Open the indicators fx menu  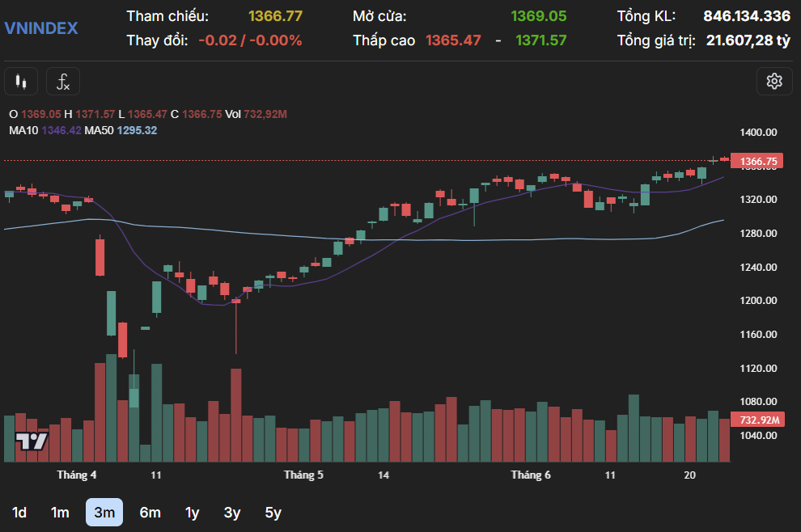[63, 82]
